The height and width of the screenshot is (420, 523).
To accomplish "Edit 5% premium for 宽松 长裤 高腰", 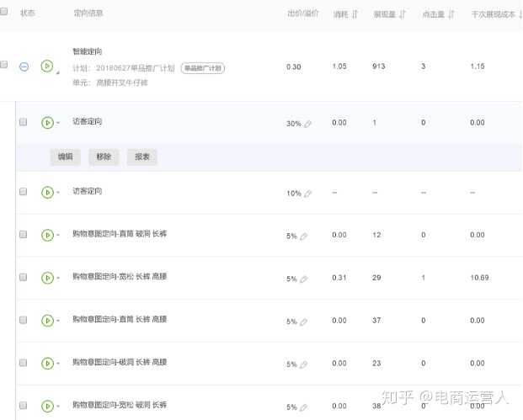I will pos(303,279).
